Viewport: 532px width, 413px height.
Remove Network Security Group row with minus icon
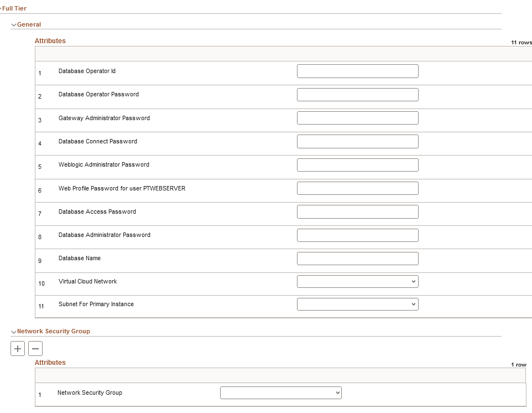(x=35, y=348)
